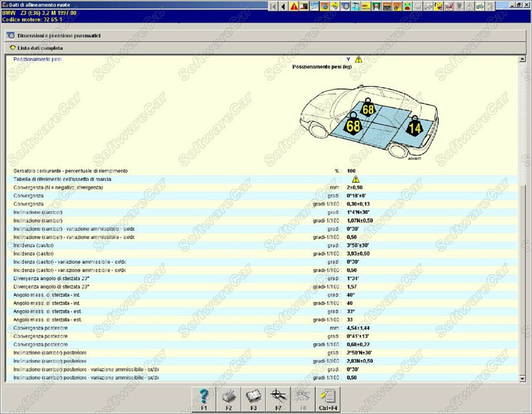The height and width of the screenshot is (414, 532).
Task: Click the yellow smiley face toolbar icon
Action: pos(438,6)
